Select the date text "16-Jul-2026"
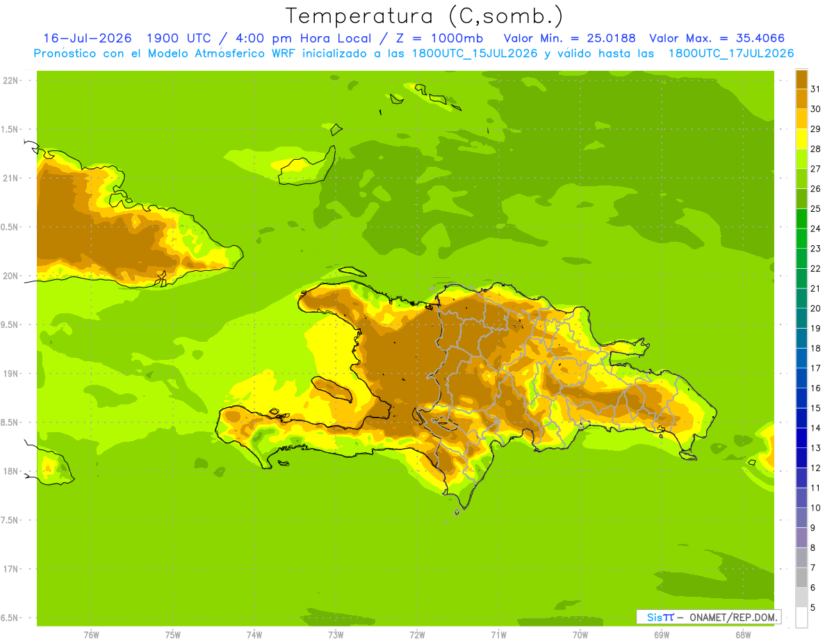Viewport: 834px width, 644px height. [x=88, y=38]
